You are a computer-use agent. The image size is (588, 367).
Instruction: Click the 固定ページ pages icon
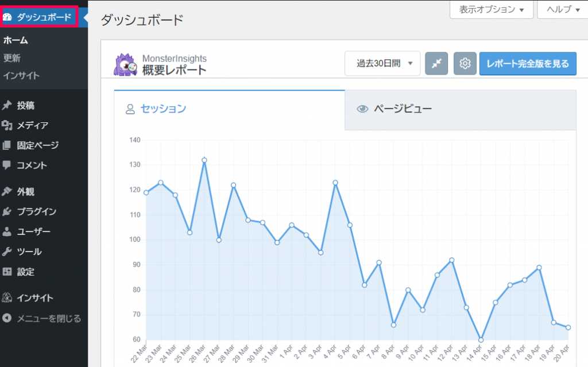7,145
